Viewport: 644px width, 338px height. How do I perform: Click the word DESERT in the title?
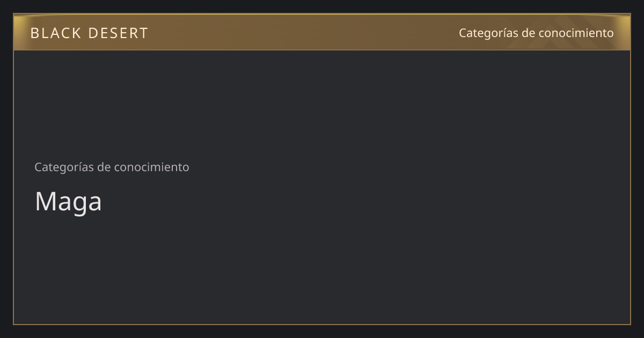(118, 33)
